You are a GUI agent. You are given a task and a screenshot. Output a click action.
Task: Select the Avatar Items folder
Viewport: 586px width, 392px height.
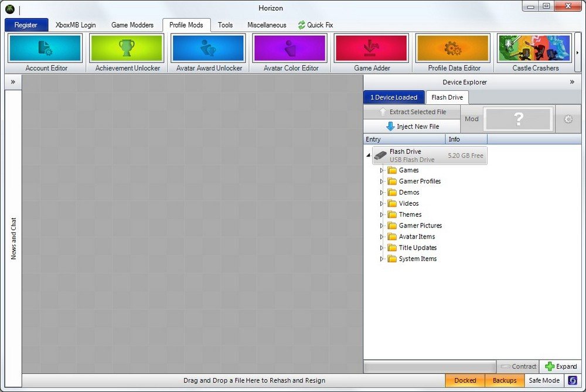point(411,237)
